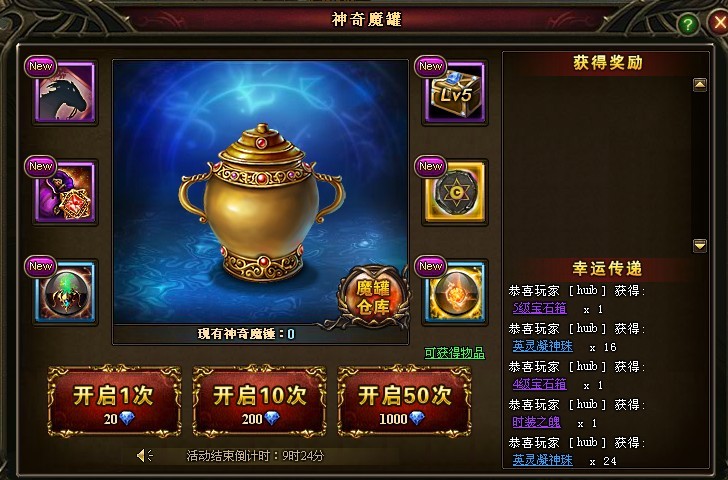Open the green question mark help icon

click(x=687, y=24)
